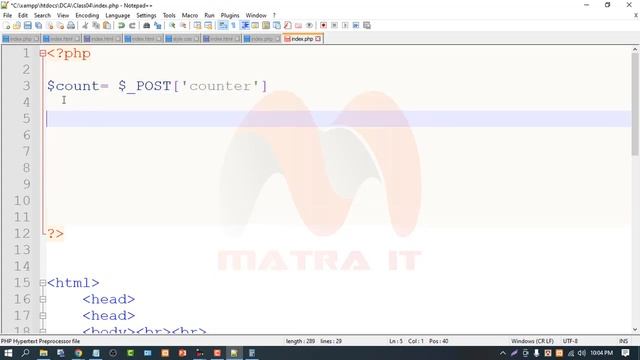640x360 pixels.
Task: Open the Function List panel icon
Action: pos(288,25)
